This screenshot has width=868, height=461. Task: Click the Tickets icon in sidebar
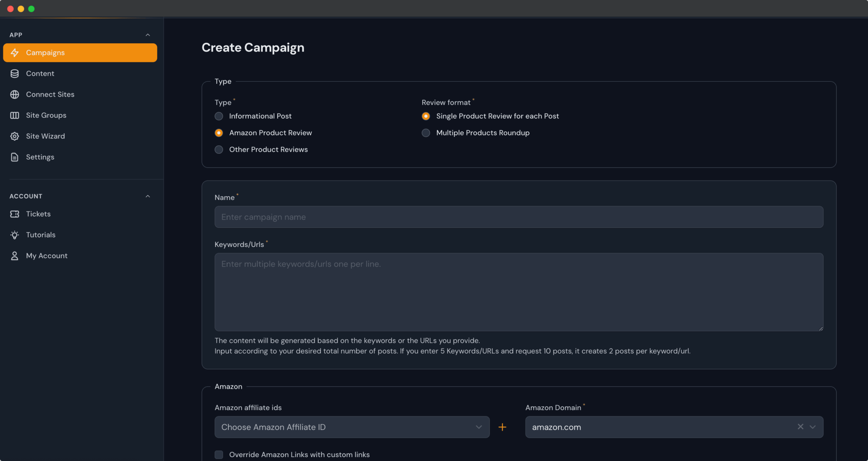coord(15,214)
